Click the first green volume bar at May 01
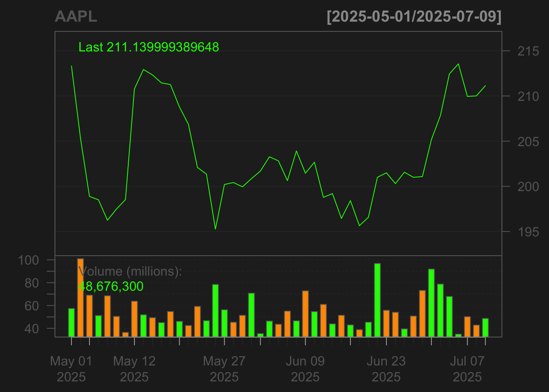 tap(71, 323)
